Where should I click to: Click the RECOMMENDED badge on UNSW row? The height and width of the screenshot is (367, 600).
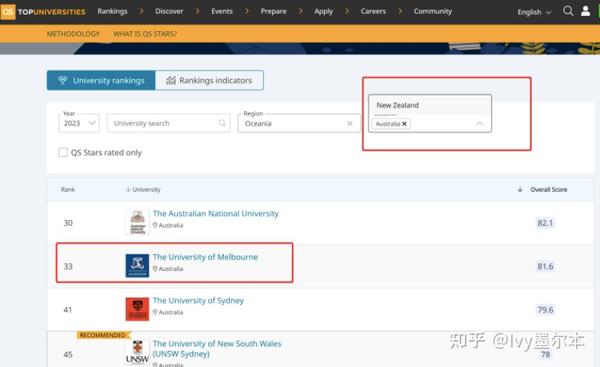pyautogui.click(x=103, y=335)
